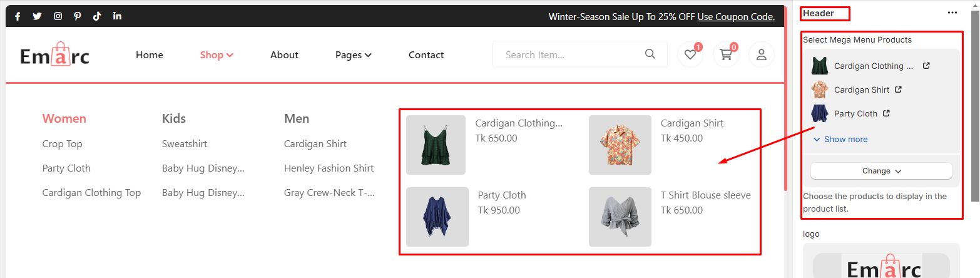The image size is (980, 278).
Task: Click the search magnifier icon
Action: pos(650,54)
